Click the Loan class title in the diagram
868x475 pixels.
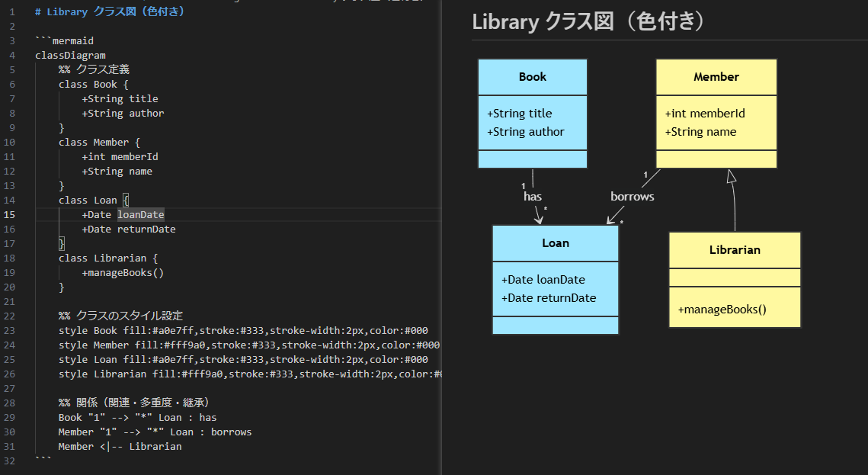(x=556, y=243)
